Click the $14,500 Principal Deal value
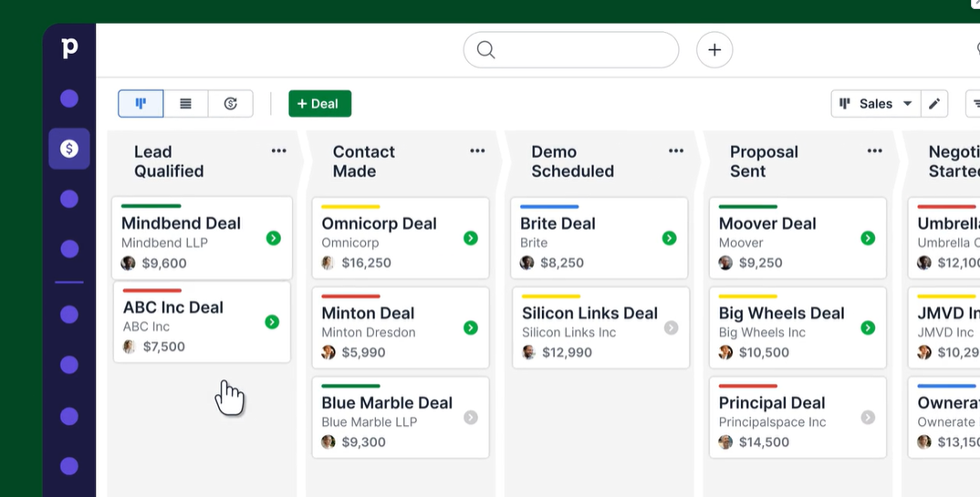Image resolution: width=980 pixels, height=497 pixels. click(764, 442)
